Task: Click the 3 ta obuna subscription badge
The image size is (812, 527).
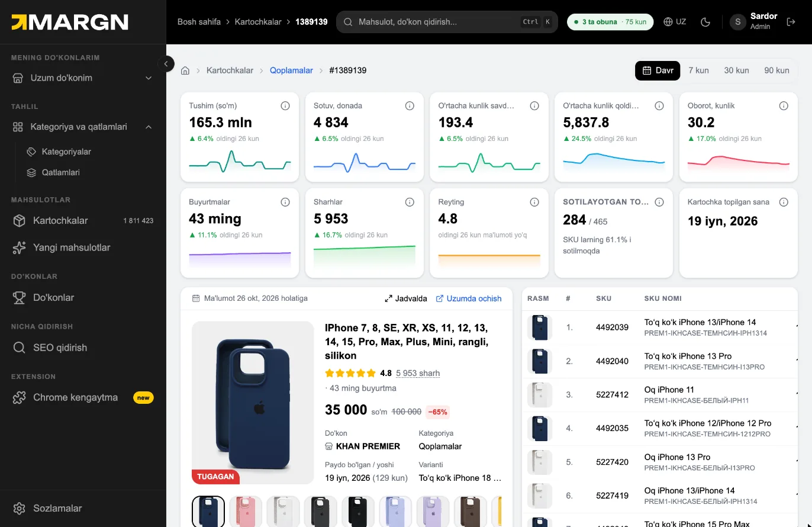Action: [610, 22]
